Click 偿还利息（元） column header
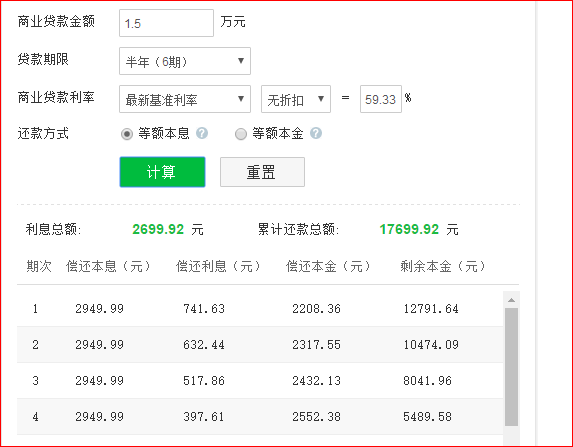573x447 pixels. (x=218, y=266)
